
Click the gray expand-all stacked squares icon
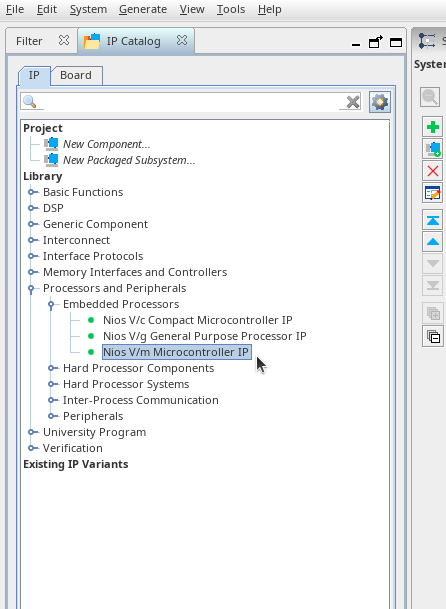(432, 313)
